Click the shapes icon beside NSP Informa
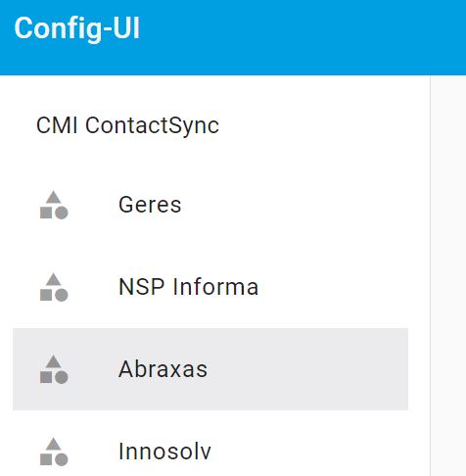This screenshot has width=466, height=476. pos(54,287)
